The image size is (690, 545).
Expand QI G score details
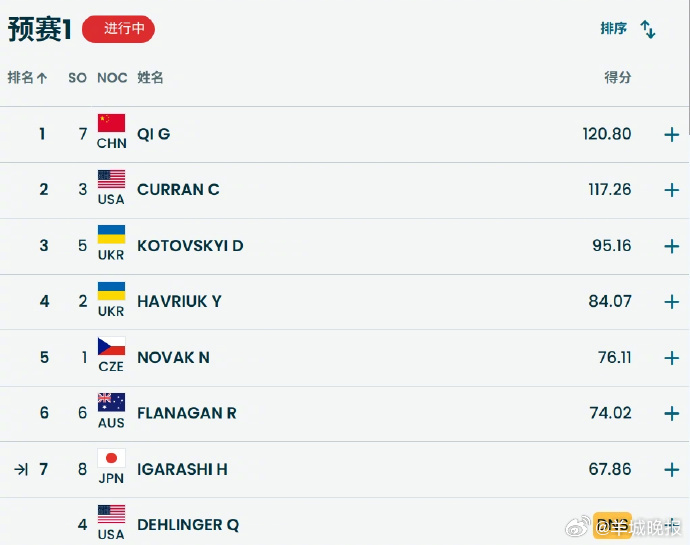pyautogui.click(x=672, y=134)
